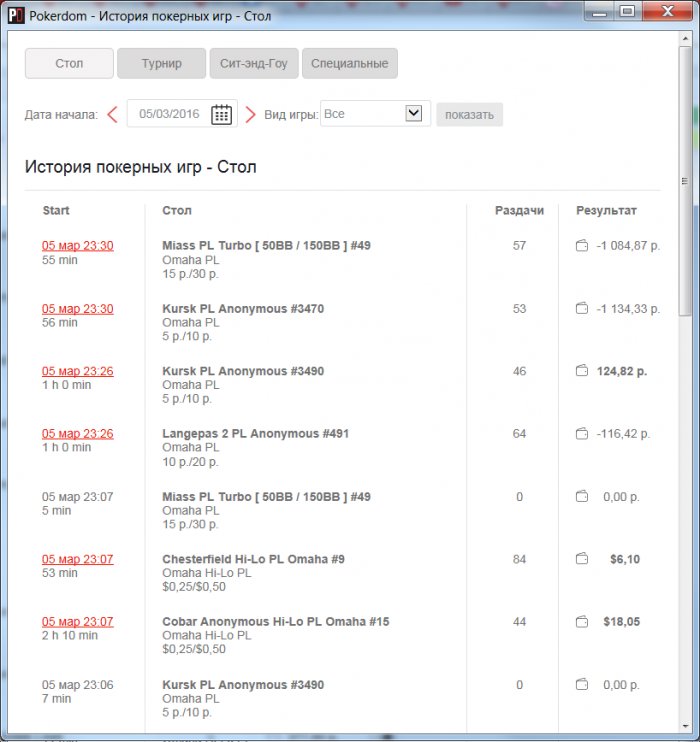Viewport: 700px width, 742px height.
Task: Click the Start column header
Action: pyautogui.click(x=56, y=211)
